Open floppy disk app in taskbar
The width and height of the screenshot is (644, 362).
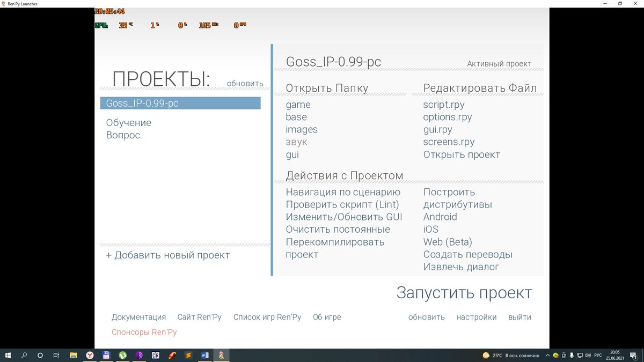pos(106,355)
